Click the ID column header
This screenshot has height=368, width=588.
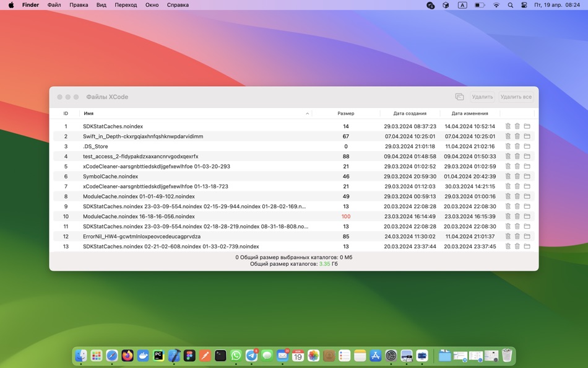[x=66, y=113]
